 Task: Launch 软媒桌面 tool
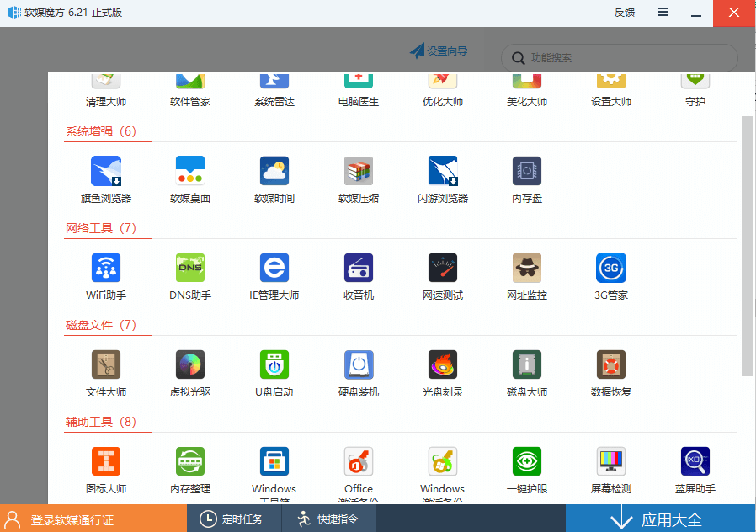190,171
